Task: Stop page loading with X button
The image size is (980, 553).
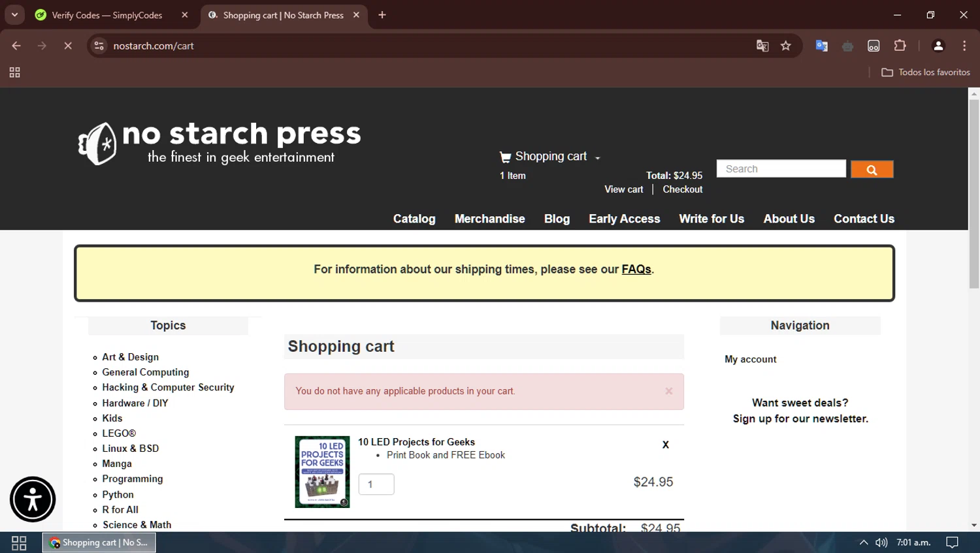Action: 68,46
